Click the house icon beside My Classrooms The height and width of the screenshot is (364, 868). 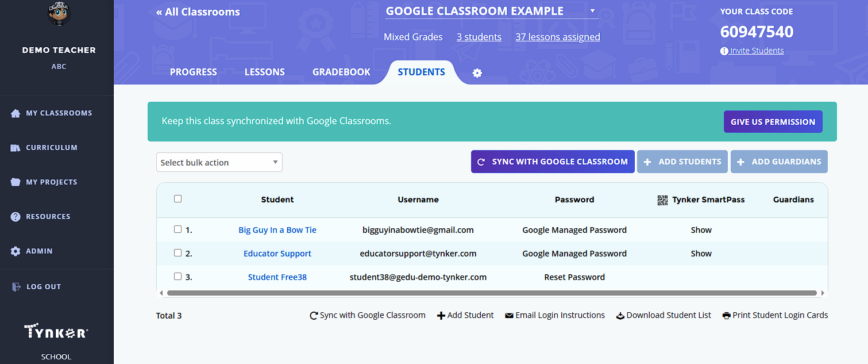(x=16, y=113)
